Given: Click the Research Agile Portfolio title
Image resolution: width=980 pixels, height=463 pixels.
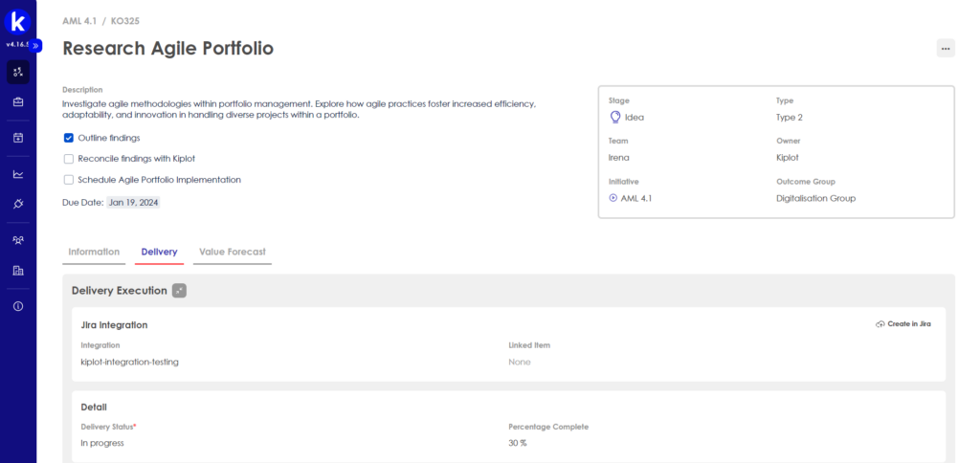Looking at the screenshot, I should pos(168,48).
